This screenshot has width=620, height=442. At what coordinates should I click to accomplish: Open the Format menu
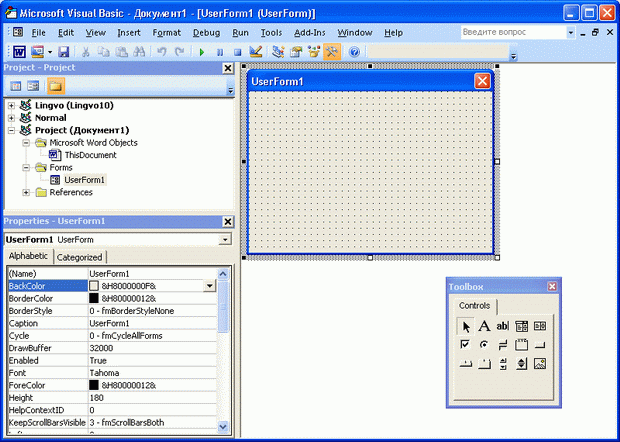point(166,33)
